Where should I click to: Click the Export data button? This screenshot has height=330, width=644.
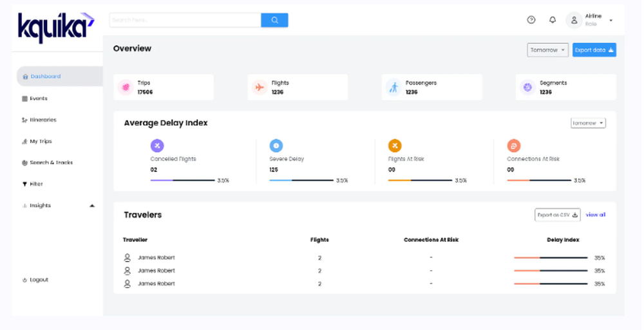click(x=594, y=50)
